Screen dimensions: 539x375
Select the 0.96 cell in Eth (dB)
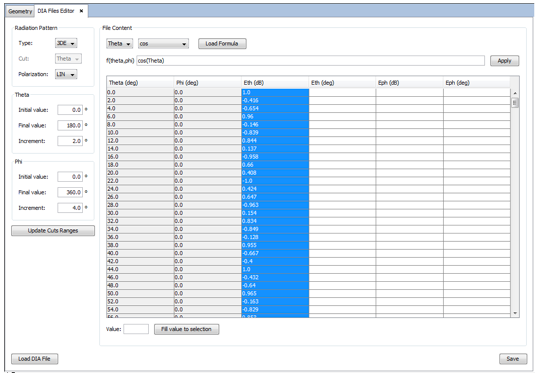point(275,117)
